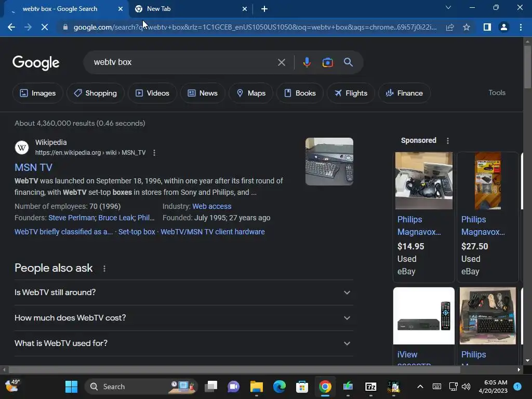The image size is (532, 399).
Task: Open the Chrome side panel
Action: coord(487,27)
